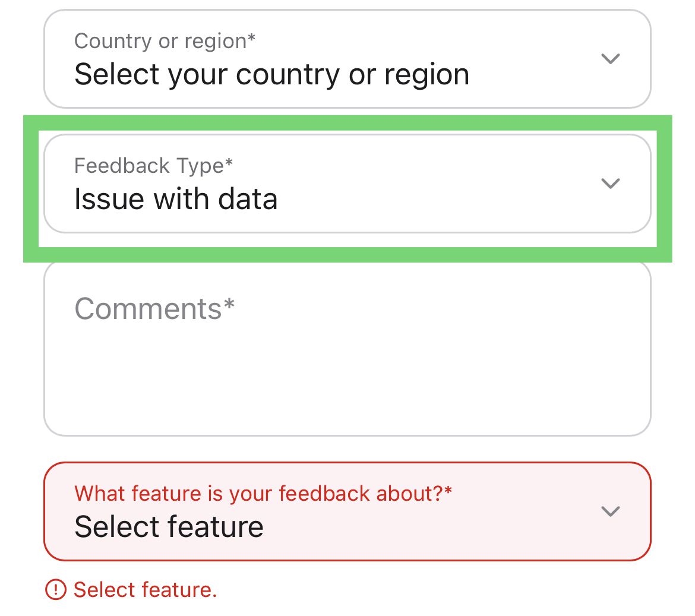Click the 'Select feature.' error message text

pyautogui.click(x=146, y=589)
